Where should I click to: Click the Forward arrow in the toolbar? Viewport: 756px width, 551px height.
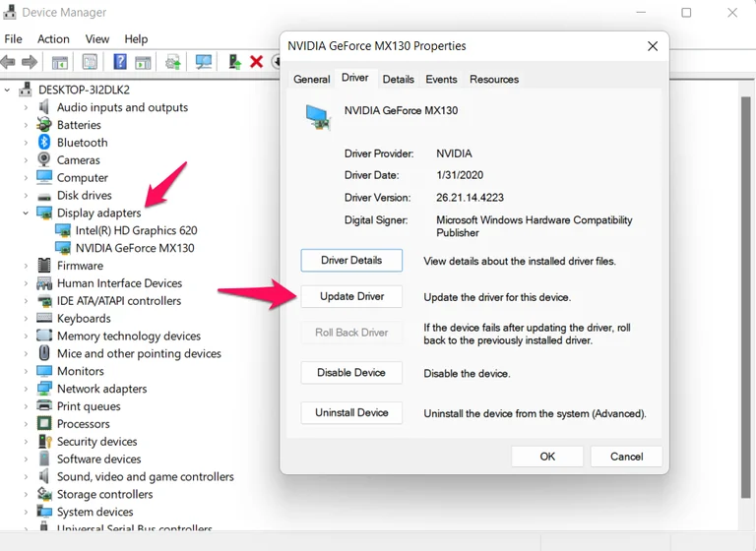click(x=30, y=62)
